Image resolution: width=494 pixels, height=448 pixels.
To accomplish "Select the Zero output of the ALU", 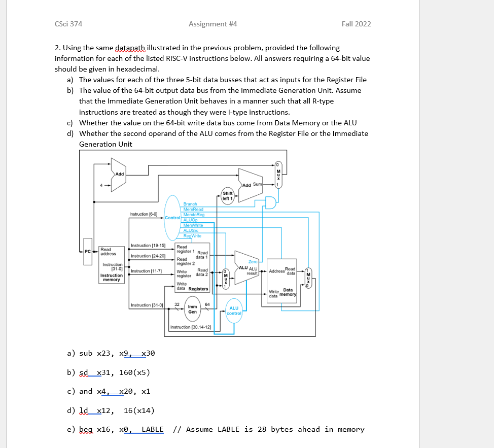I will [253, 261].
